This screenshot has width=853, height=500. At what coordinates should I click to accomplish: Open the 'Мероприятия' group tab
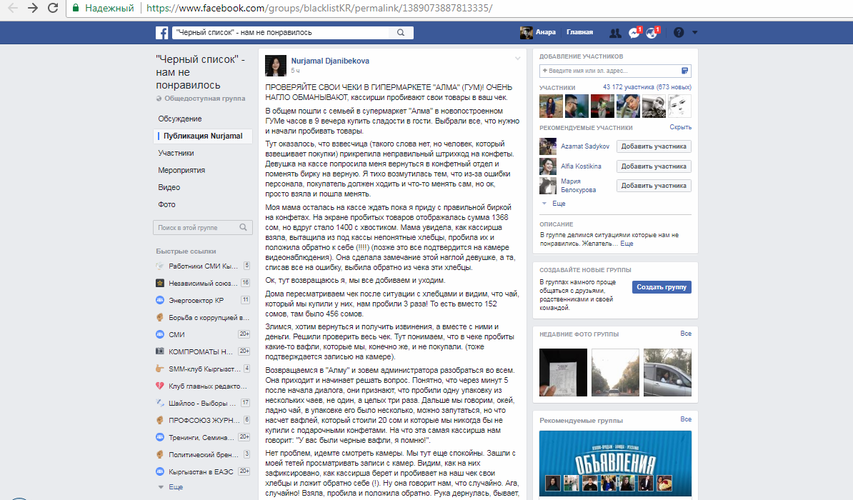coord(181,170)
